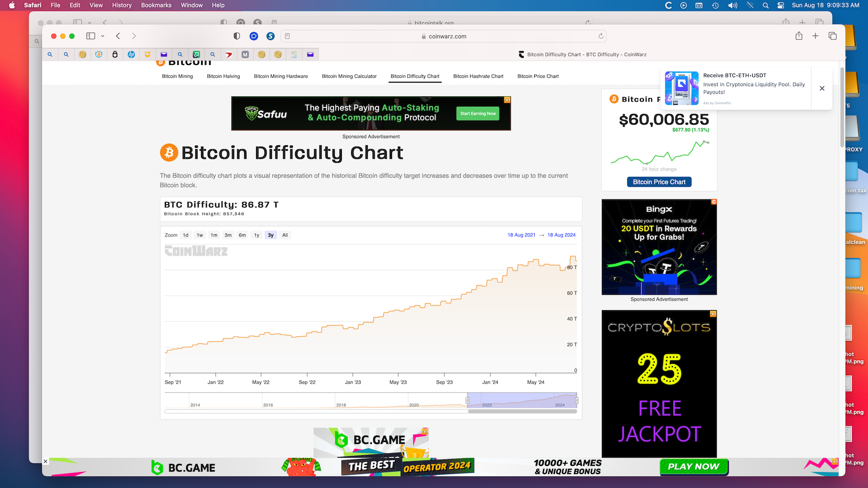Viewport: 868px width, 488px height.
Task: Open the View menu
Action: pyautogui.click(x=96, y=5)
